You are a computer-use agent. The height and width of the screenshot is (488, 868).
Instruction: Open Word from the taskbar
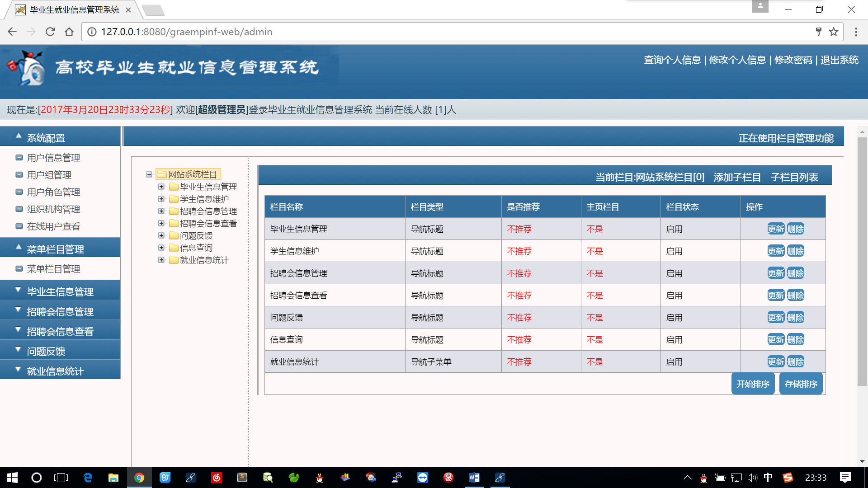[474, 478]
